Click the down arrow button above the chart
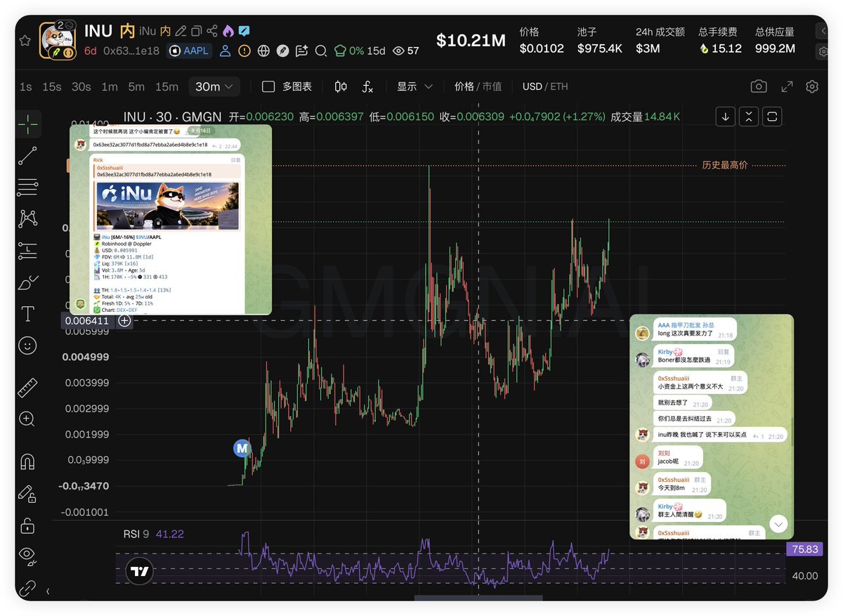This screenshot has width=843, height=616. (x=726, y=117)
